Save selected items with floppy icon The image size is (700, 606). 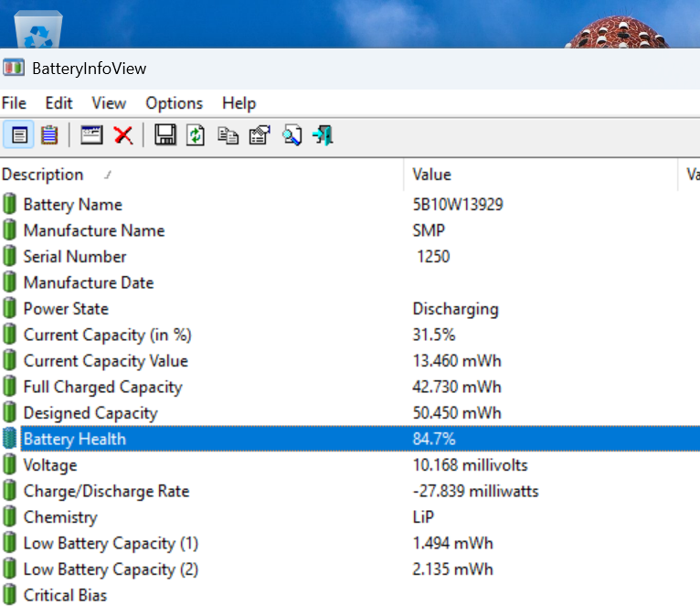tap(165, 135)
